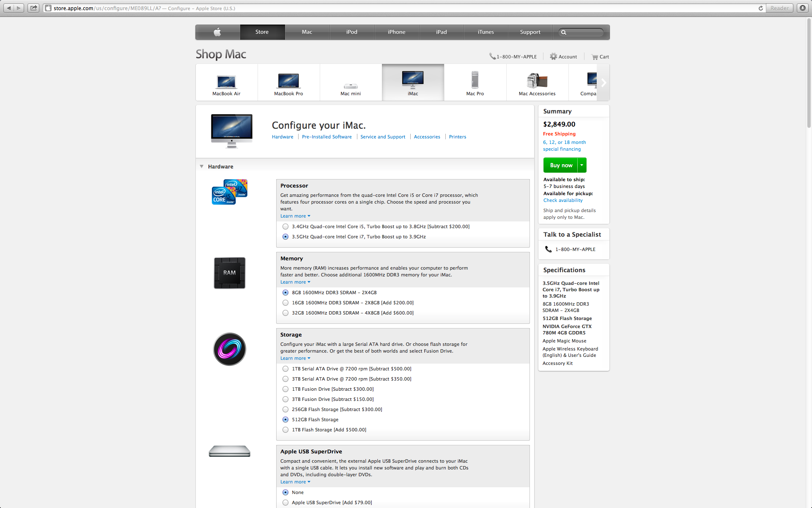Image resolution: width=812 pixels, height=508 pixels.
Task: Open the iPhone tab in the navigation bar
Action: [397, 32]
